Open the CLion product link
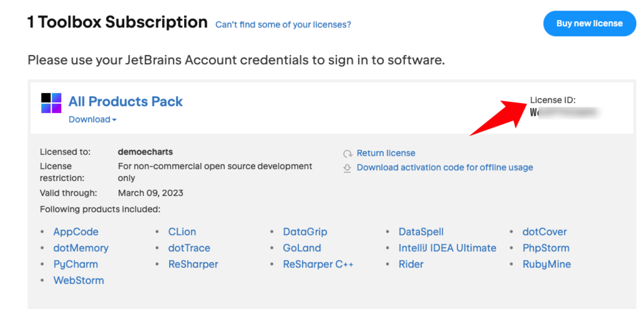Image resolution: width=644 pixels, height=309 pixels. (182, 232)
